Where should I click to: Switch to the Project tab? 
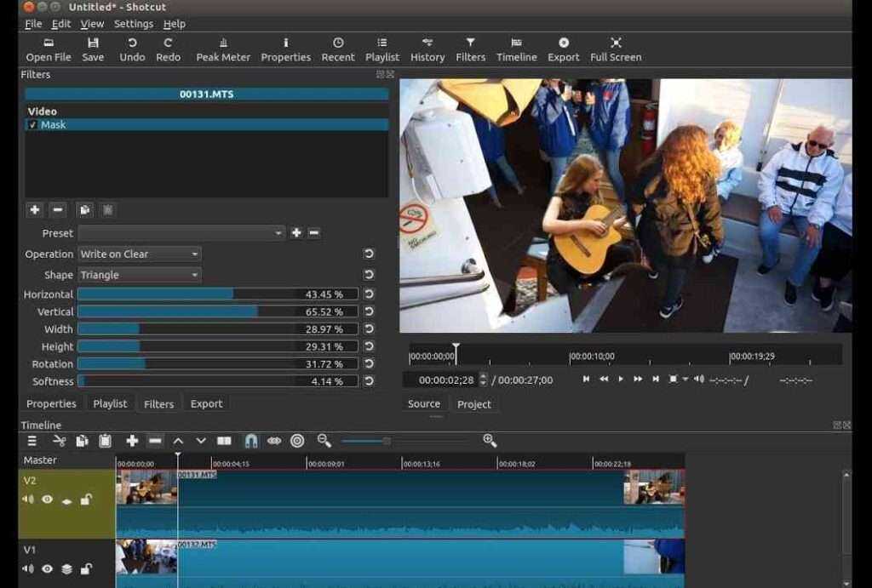(473, 404)
